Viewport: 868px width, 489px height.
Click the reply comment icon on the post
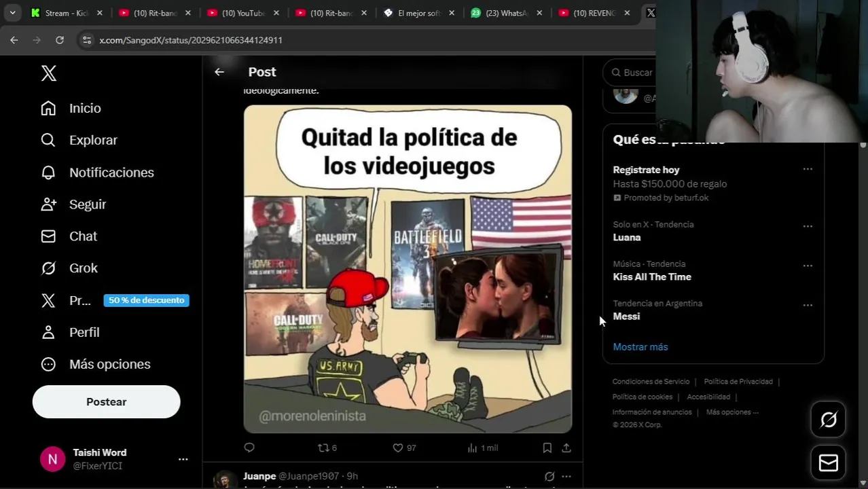[x=249, y=448]
